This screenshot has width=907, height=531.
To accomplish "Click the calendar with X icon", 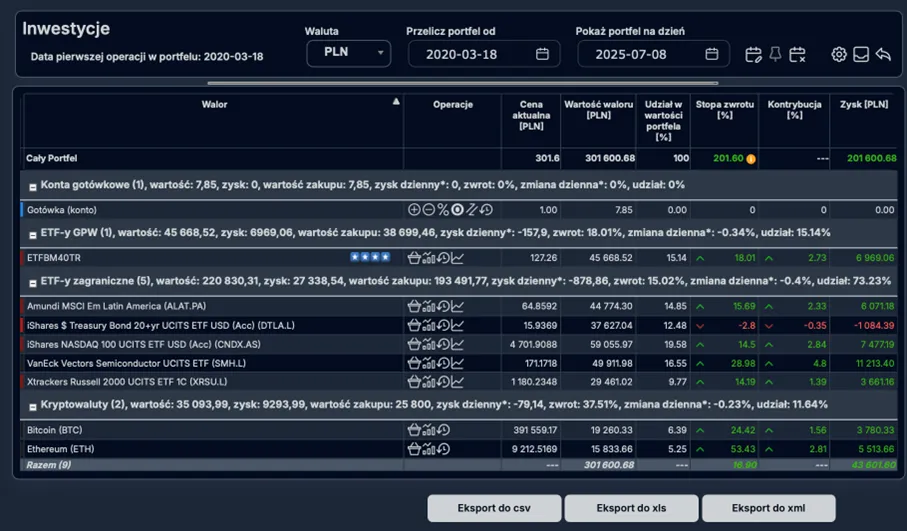I will point(797,54).
